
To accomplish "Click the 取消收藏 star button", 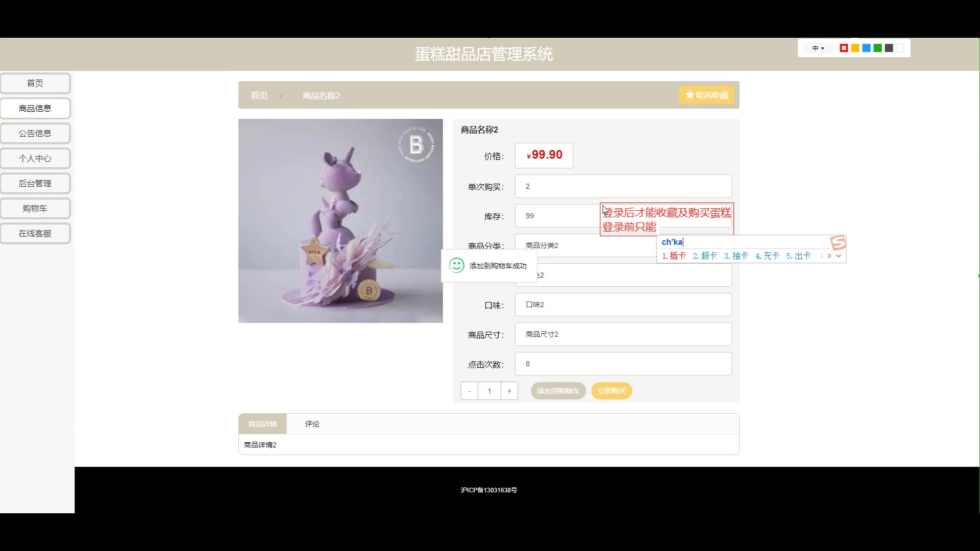I will click(706, 95).
